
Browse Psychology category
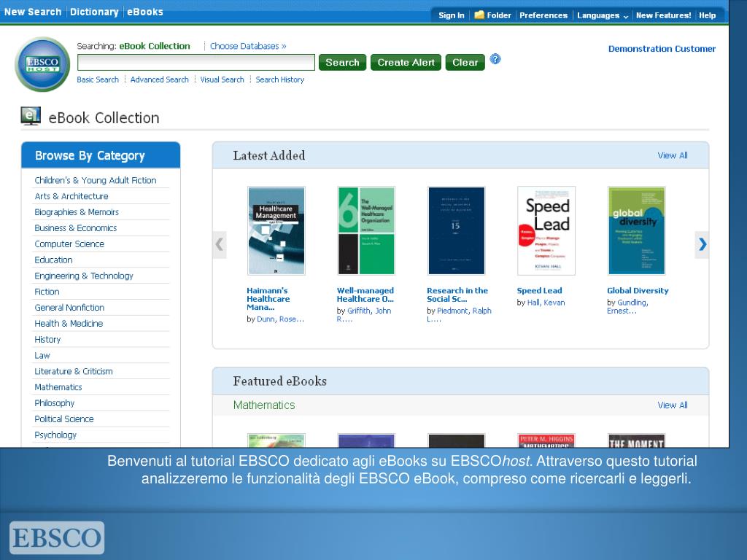tap(55, 435)
